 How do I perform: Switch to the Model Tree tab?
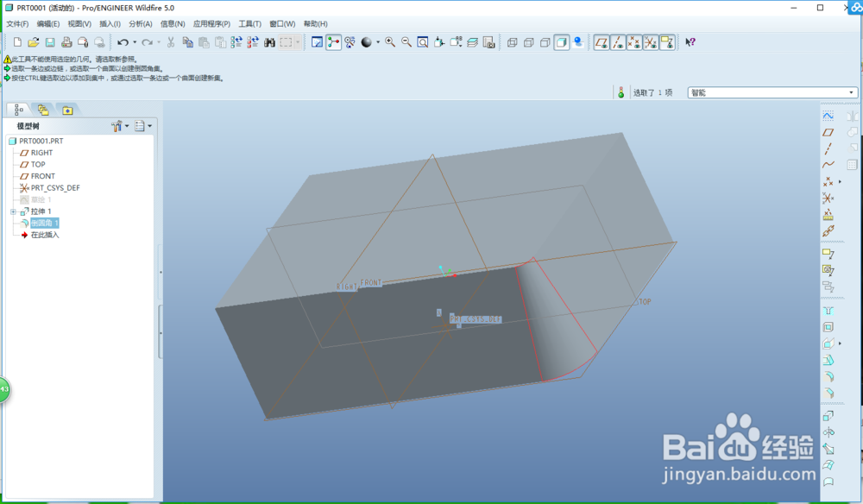19,110
